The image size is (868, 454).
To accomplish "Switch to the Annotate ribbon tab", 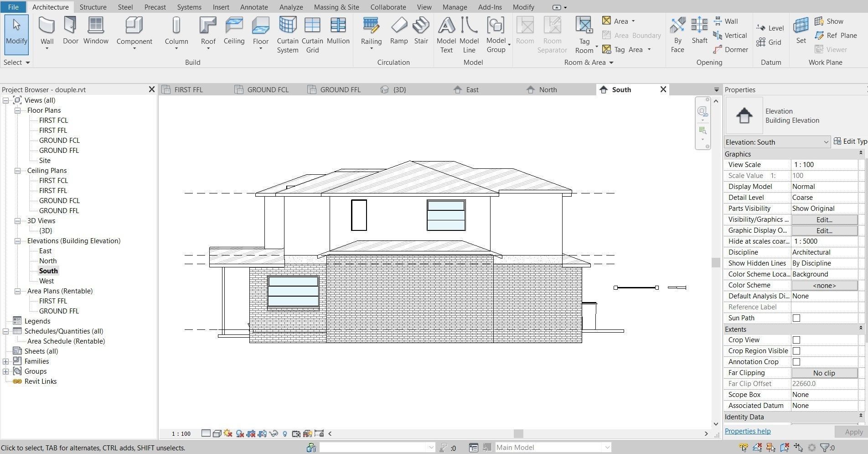I will pyautogui.click(x=254, y=7).
